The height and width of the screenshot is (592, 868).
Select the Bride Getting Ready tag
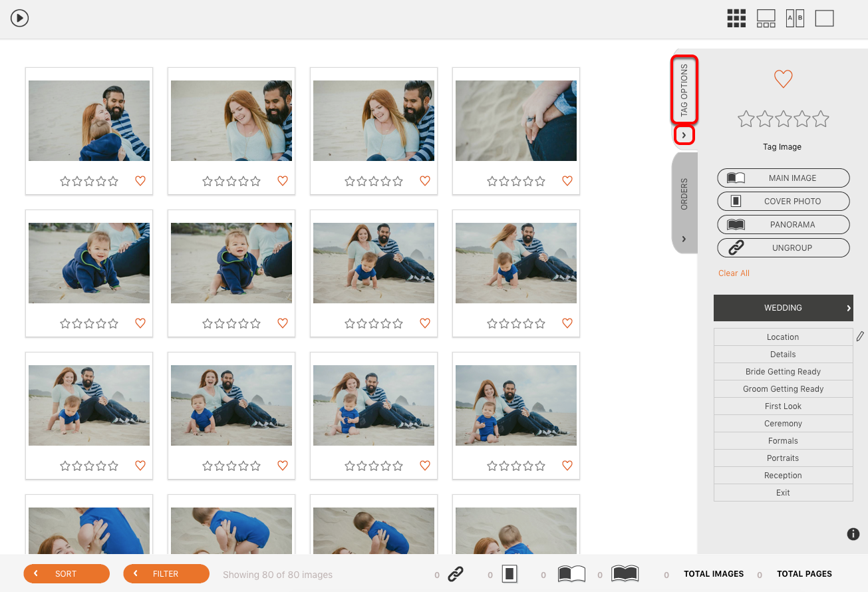point(783,372)
